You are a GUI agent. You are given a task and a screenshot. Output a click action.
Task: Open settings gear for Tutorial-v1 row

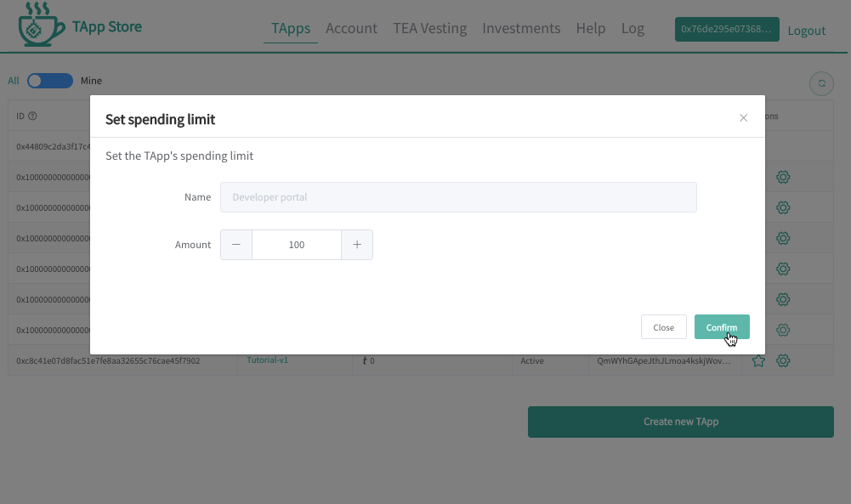(783, 360)
